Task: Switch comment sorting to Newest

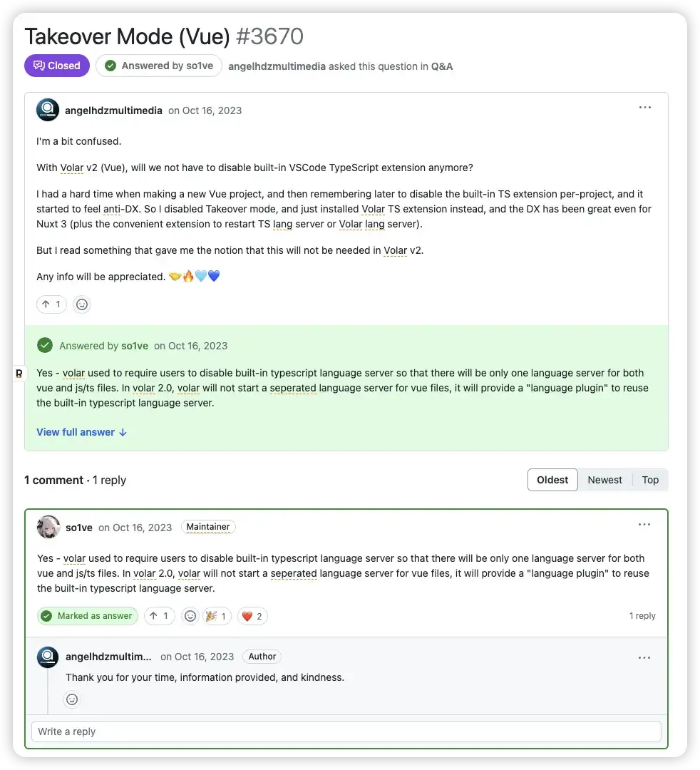Action: point(604,480)
